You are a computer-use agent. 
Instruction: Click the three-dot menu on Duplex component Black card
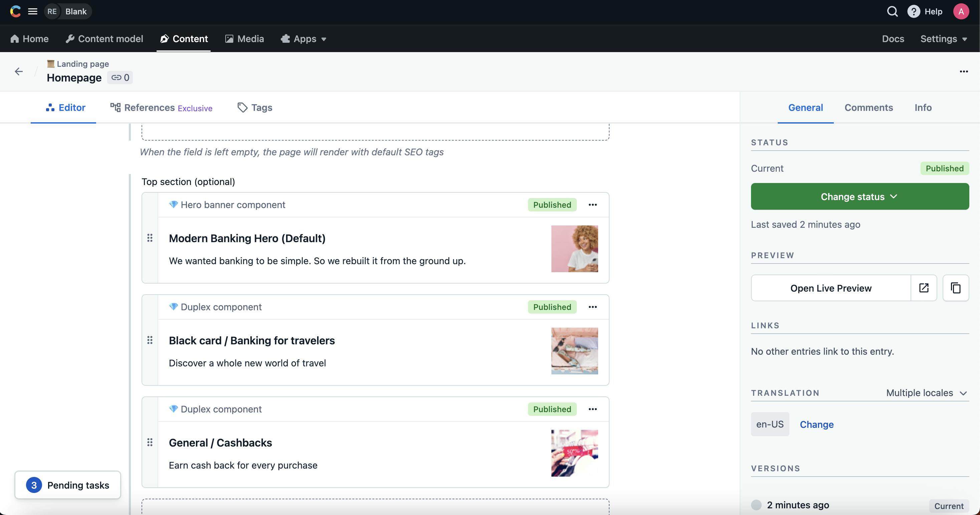point(592,307)
